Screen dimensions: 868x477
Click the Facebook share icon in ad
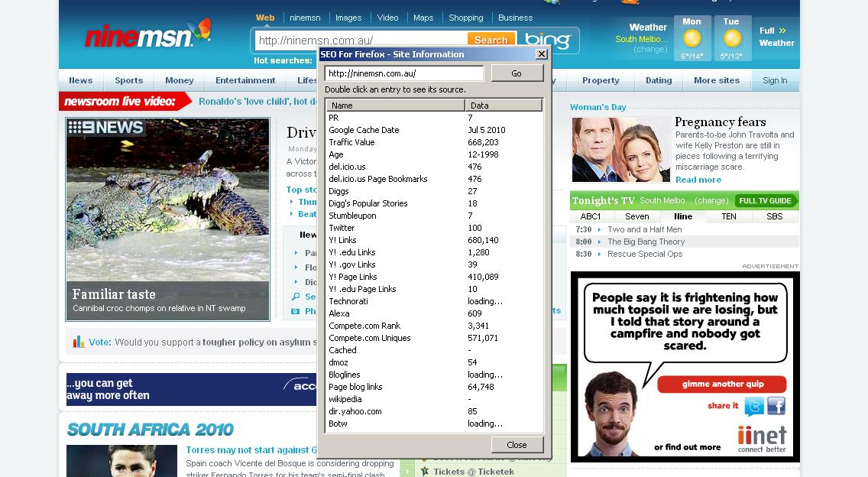tap(776, 406)
